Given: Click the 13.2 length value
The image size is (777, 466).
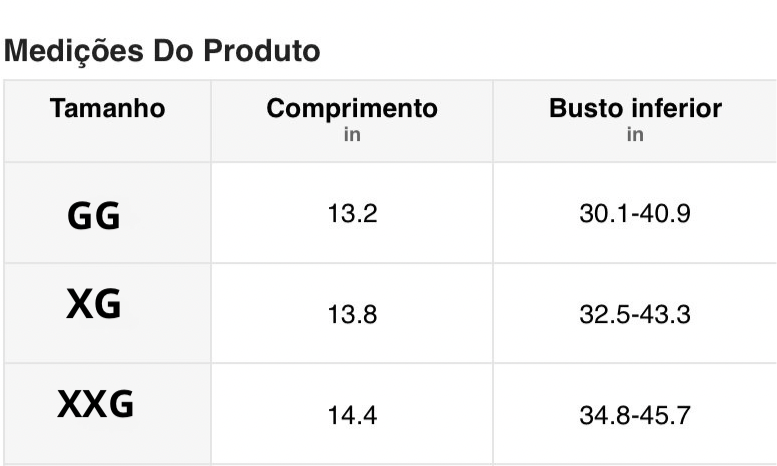Looking at the screenshot, I should click(352, 214).
